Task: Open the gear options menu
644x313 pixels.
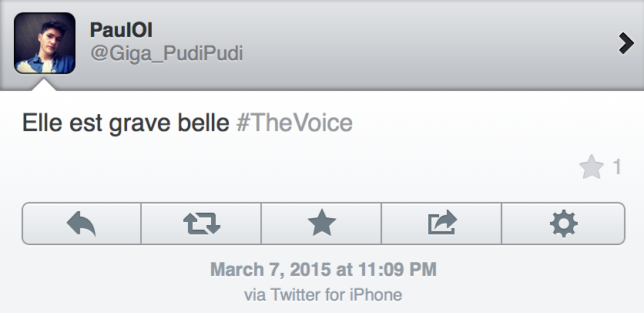Action: pyautogui.click(x=562, y=224)
